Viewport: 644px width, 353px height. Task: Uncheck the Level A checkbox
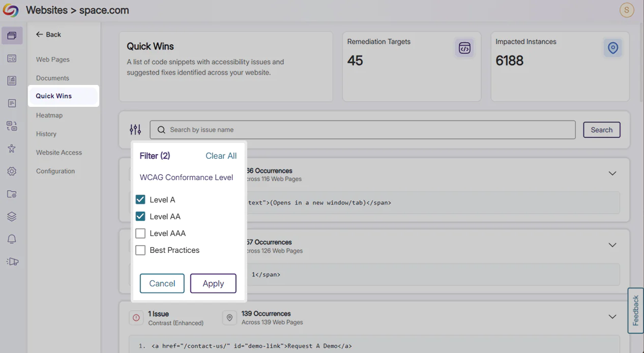pyautogui.click(x=140, y=199)
